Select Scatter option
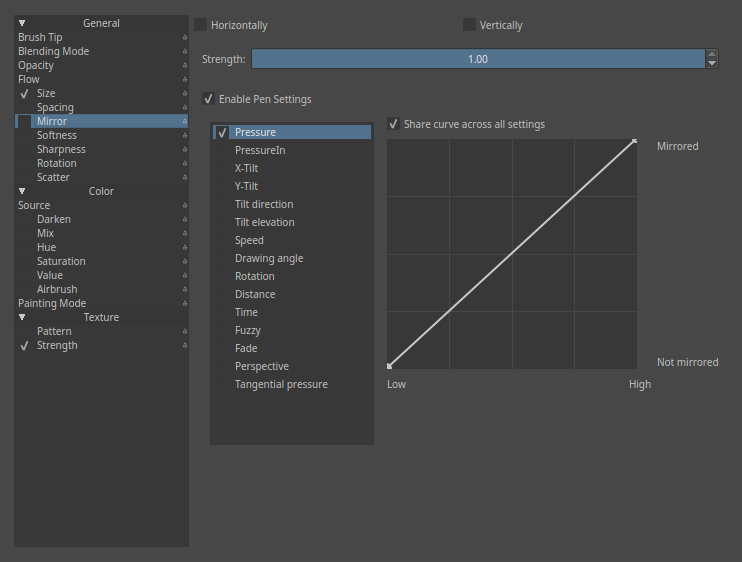Screen dimensions: 742x562 (53, 177)
